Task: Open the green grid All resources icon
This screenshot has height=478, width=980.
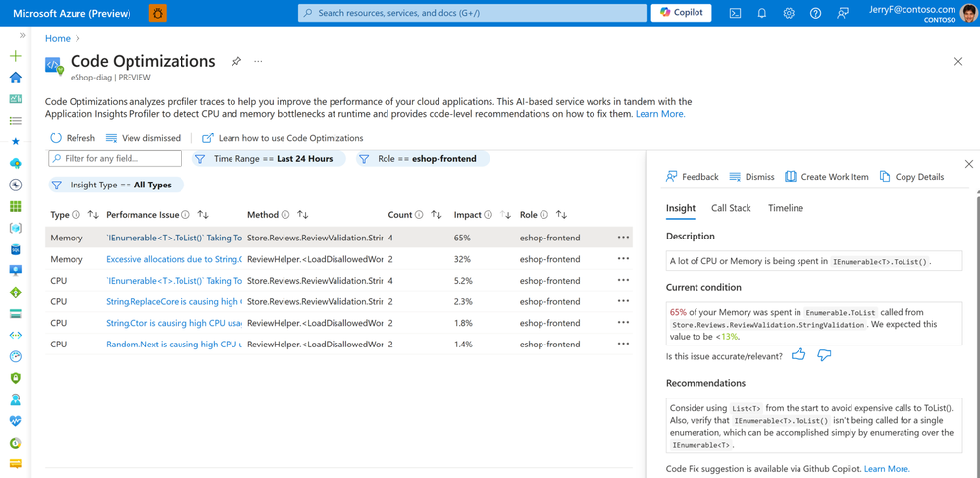Action: coord(16,206)
